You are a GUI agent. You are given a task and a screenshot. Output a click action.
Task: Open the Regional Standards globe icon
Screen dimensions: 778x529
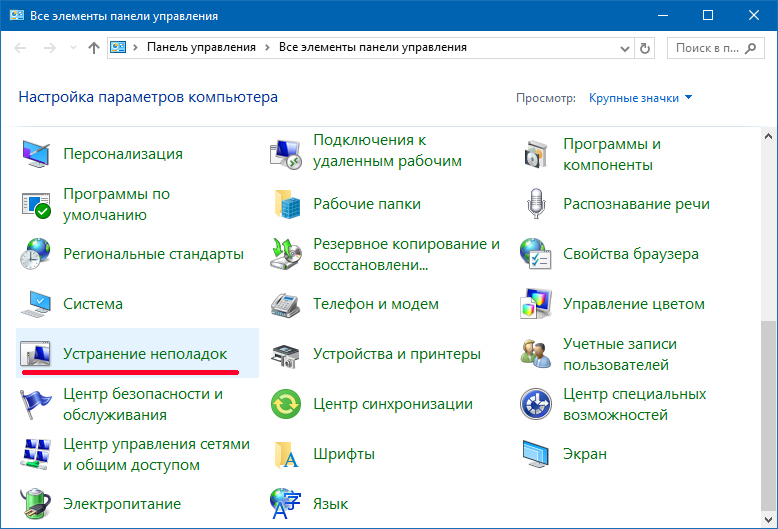pyautogui.click(x=36, y=254)
